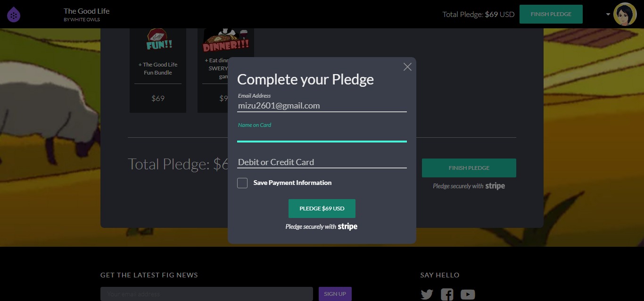Screen dimensions: 644x301
Task: Expand the account dropdown arrow
Action: (608, 14)
